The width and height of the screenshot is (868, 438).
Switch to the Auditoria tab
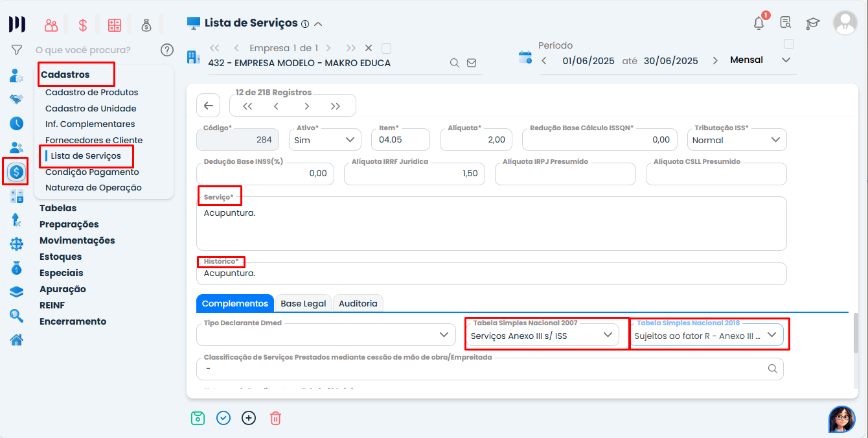tap(358, 303)
